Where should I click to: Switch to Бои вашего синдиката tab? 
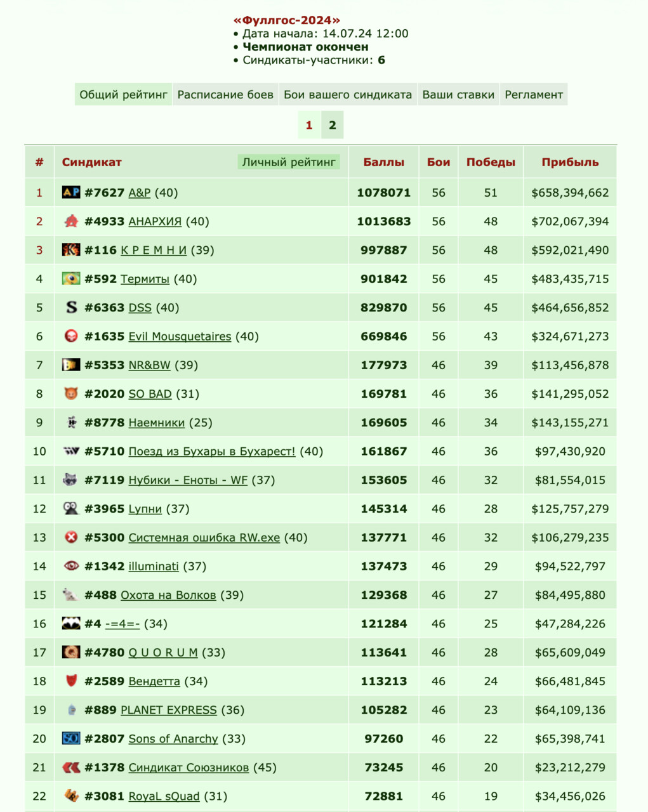coord(348,95)
